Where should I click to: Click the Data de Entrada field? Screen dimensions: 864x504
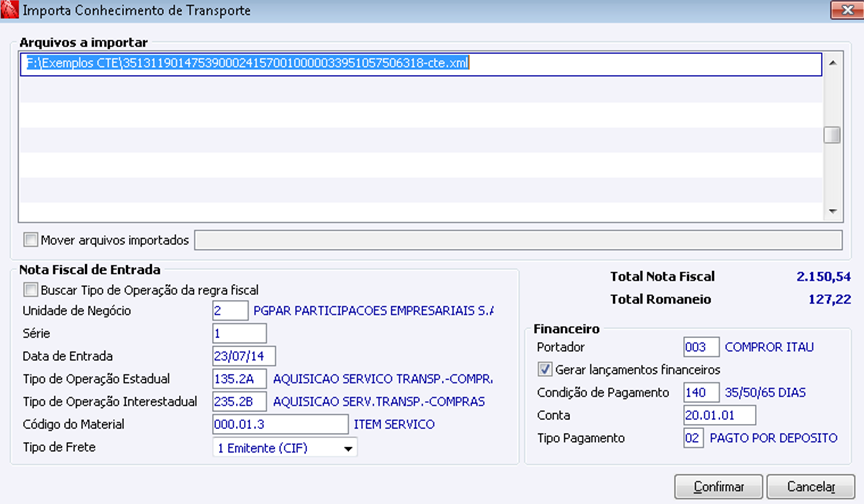(x=244, y=356)
